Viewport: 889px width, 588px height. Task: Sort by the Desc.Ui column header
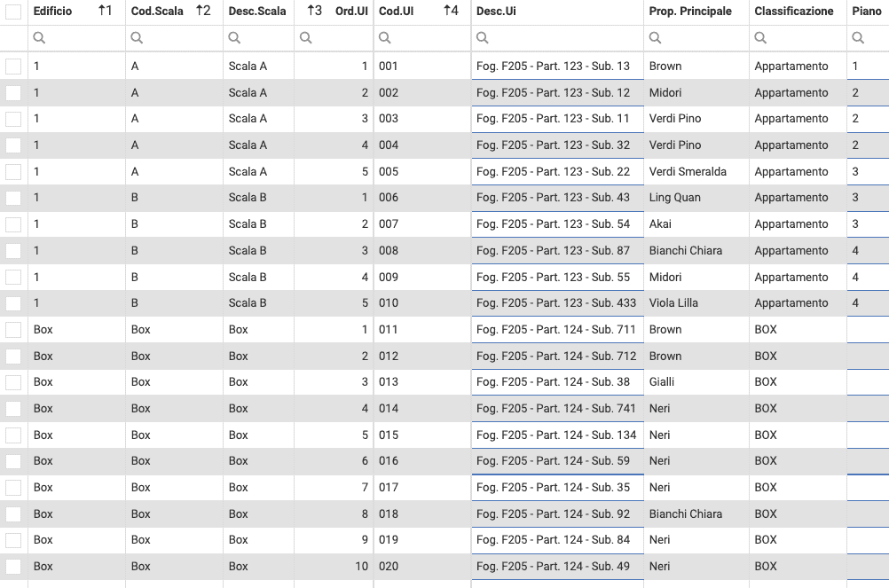coord(496,11)
